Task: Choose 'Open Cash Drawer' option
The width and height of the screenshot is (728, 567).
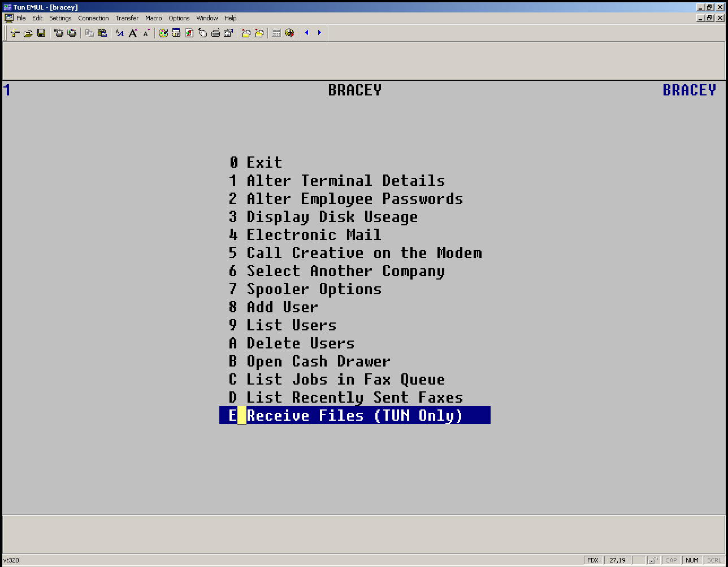Action: (x=318, y=361)
